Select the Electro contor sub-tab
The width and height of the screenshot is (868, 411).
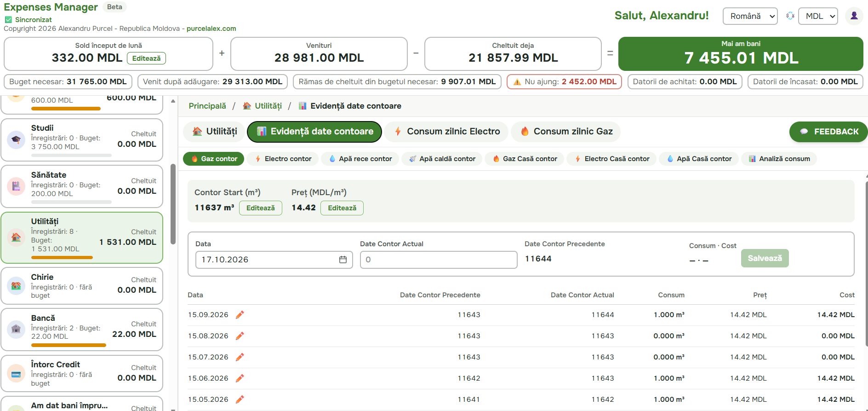point(283,159)
